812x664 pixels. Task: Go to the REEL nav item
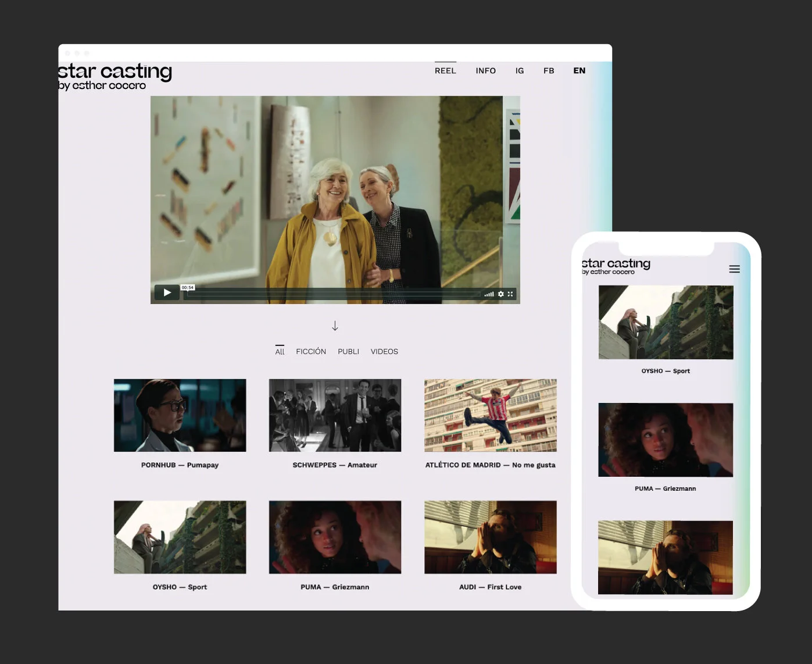[445, 70]
